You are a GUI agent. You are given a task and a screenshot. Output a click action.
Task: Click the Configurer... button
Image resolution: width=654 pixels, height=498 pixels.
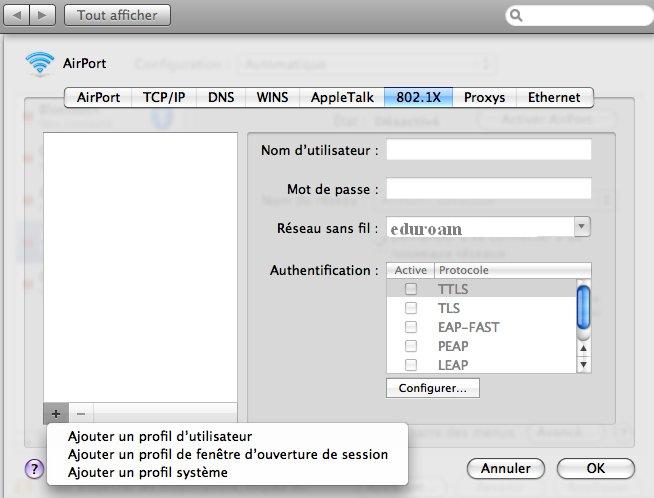click(x=433, y=388)
